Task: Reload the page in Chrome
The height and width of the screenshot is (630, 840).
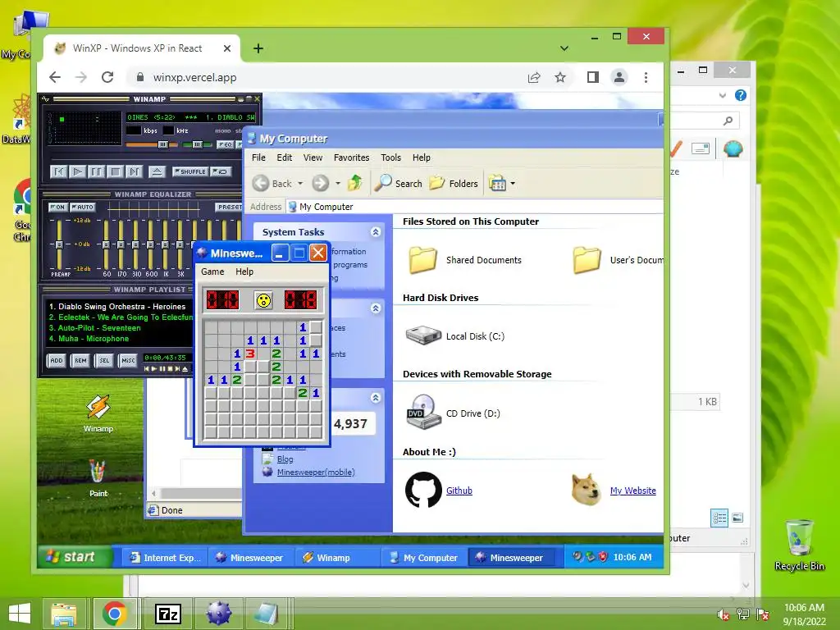Action: point(107,77)
